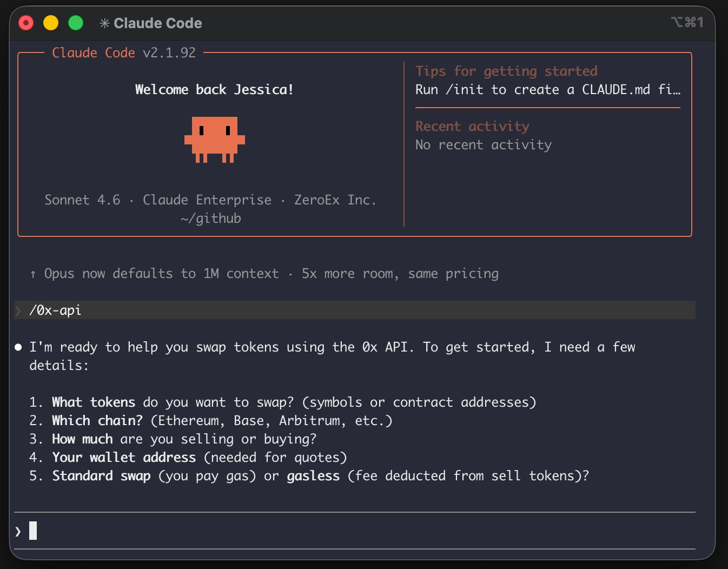
Task: Click the green zoom window button
Action: click(76, 23)
